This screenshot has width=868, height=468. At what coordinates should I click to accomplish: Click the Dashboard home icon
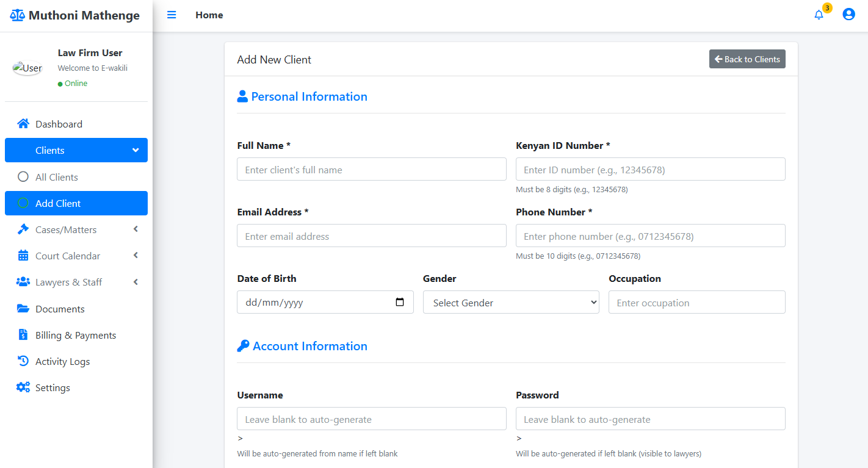[x=23, y=124]
